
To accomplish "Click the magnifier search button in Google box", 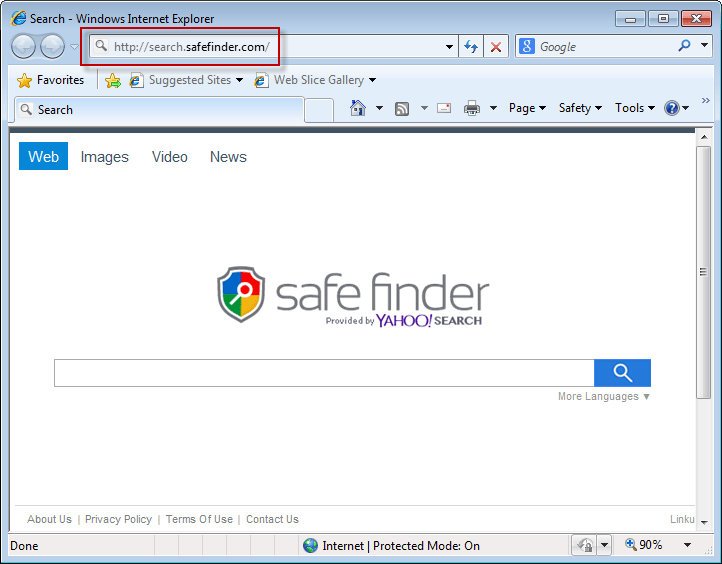I will click(684, 46).
